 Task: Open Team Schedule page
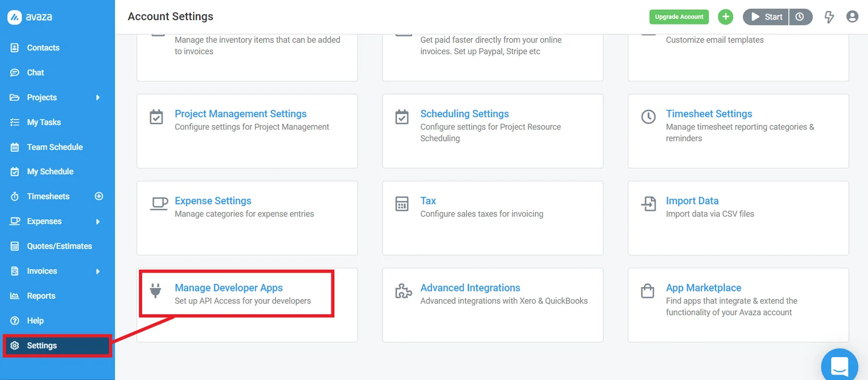tap(55, 147)
